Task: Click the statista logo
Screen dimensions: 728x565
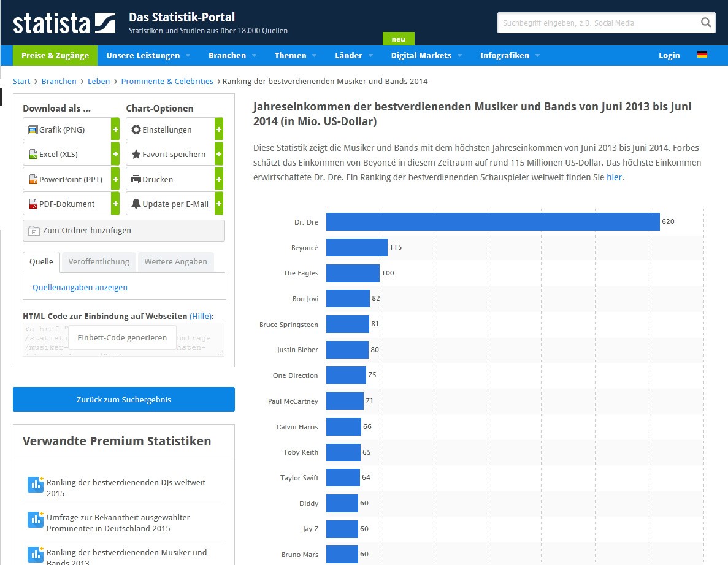Action: 64,23
